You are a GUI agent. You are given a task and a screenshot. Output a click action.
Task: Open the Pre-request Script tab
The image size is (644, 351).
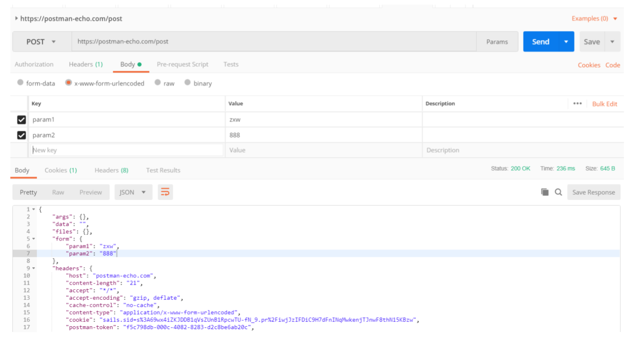pos(182,64)
